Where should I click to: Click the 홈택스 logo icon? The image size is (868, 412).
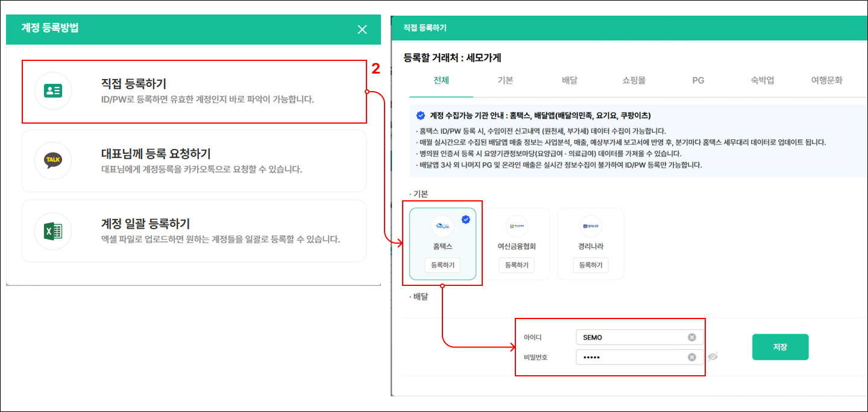(x=442, y=226)
